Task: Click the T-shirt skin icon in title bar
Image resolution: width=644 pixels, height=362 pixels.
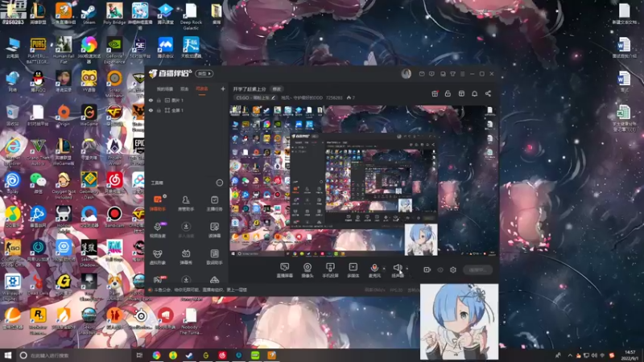Action: pyautogui.click(x=452, y=74)
